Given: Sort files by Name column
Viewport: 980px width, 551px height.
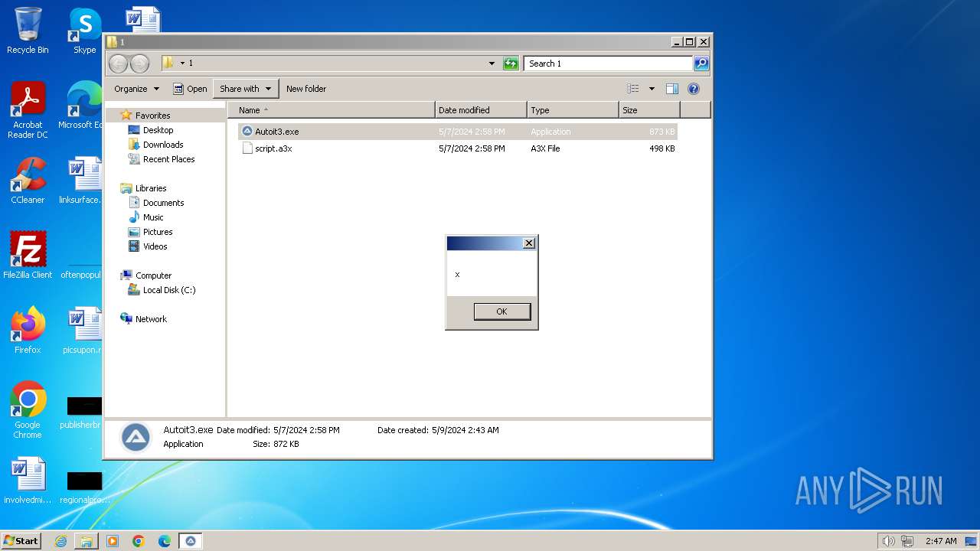Looking at the screenshot, I should 332,110.
